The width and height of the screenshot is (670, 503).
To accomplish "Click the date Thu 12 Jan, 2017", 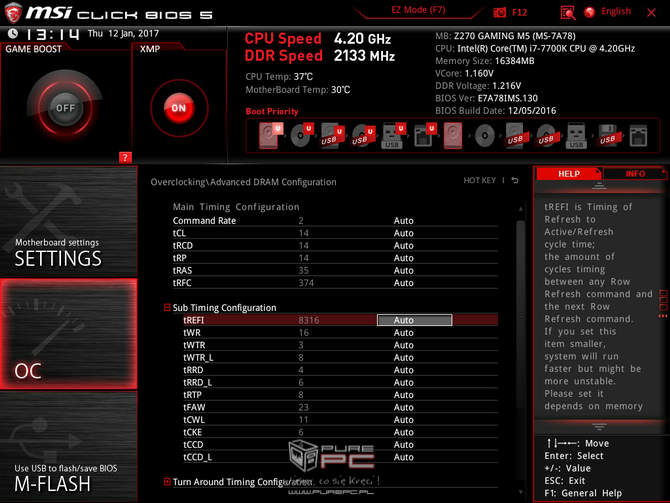I will pos(123,33).
